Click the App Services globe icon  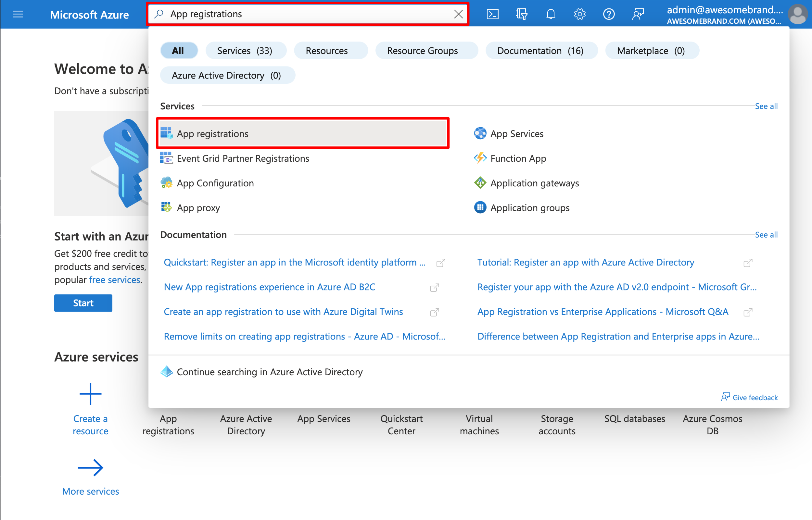click(480, 133)
